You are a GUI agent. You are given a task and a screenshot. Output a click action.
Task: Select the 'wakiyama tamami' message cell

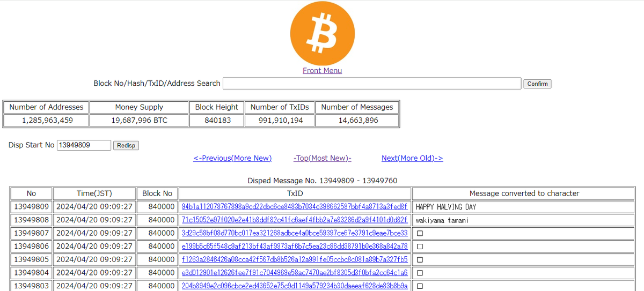point(524,220)
